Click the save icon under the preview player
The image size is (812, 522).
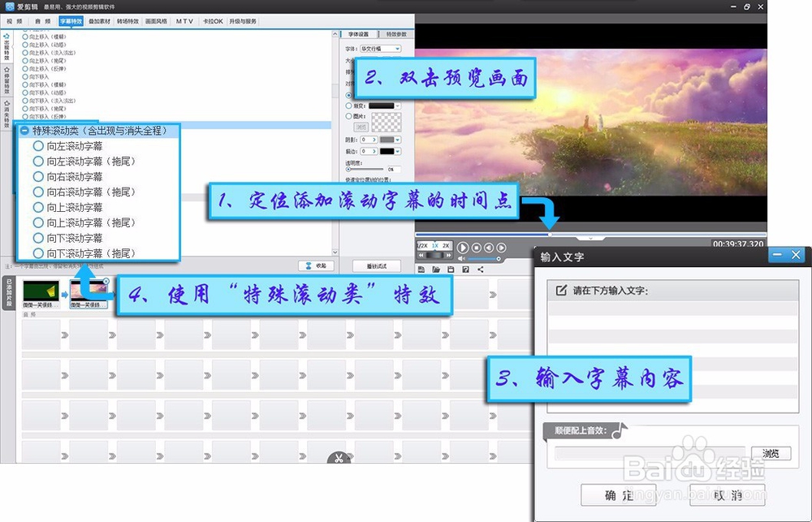point(451,269)
